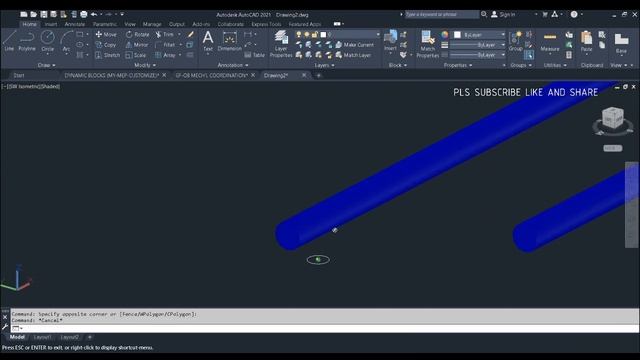Image resolution: width=640 pixels, height=360 pixels.
Task: Click the Save icon in quick access toolbar
Action: pos(44,14)
